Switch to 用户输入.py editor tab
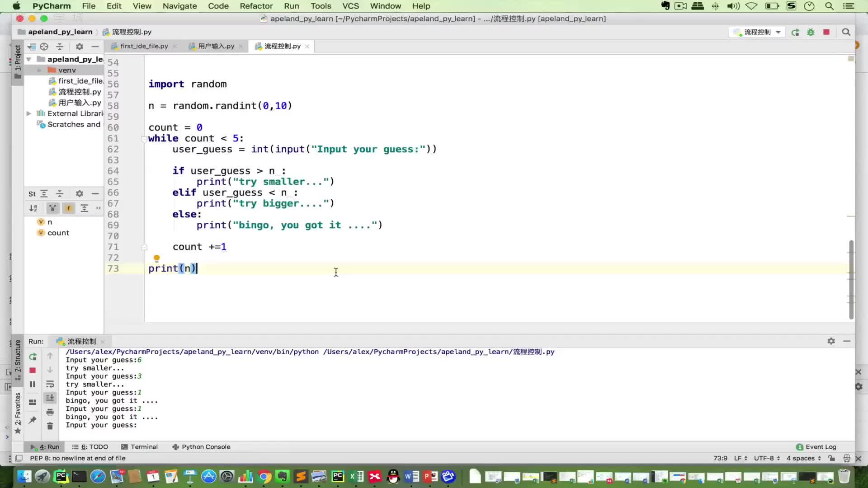The height and width of the screenshot is (488, 868). pyautogui.click(x=216, y=46)
